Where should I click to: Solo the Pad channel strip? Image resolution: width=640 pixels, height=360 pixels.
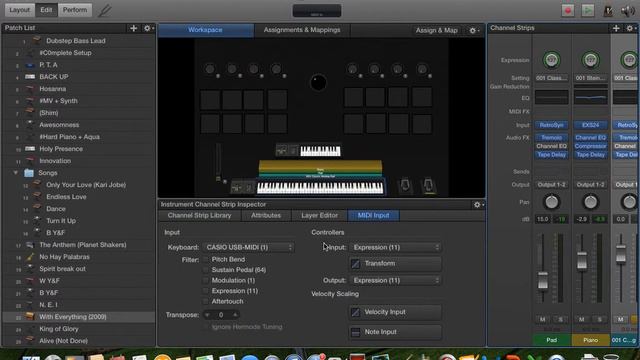click(560, 319)
